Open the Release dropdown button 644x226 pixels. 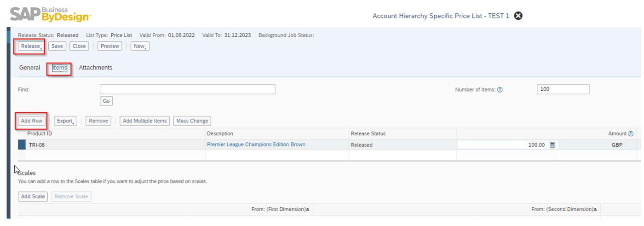coord(31,46)
